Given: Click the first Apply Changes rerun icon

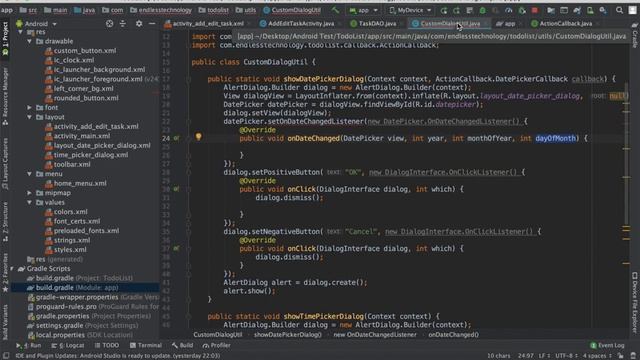Looking at the screenshot, I should [444, 10].
